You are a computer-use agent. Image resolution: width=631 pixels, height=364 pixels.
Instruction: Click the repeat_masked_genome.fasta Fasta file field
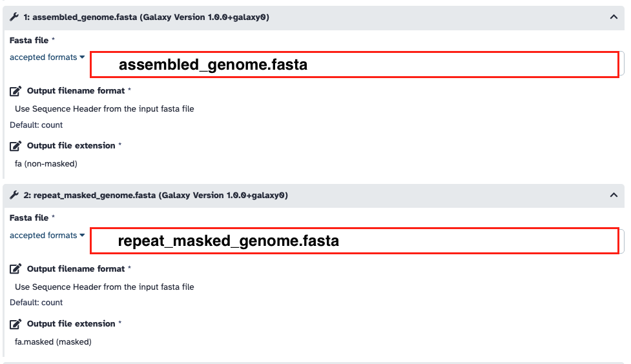tap(354, 241)
